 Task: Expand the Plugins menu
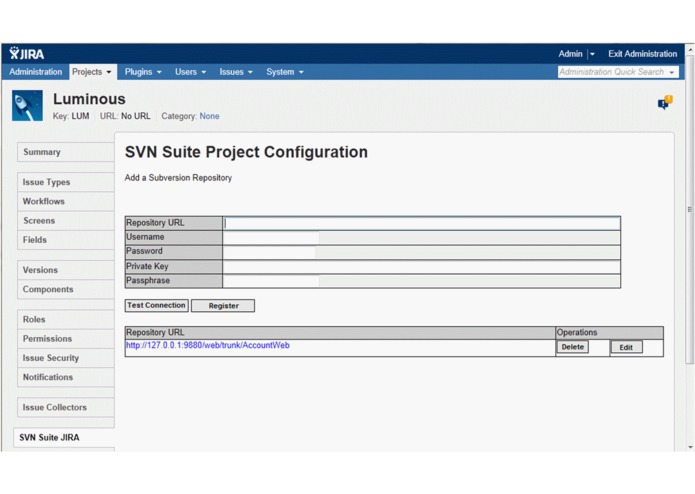tap(143, 72)
